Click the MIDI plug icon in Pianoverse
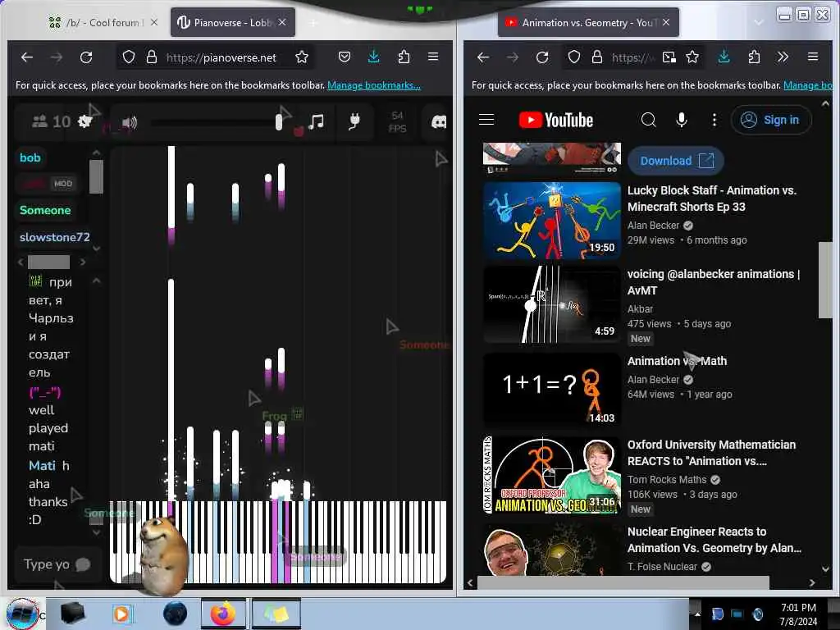Image resolution: width=840 pixels, height=630 pixels. coord(354,122)
